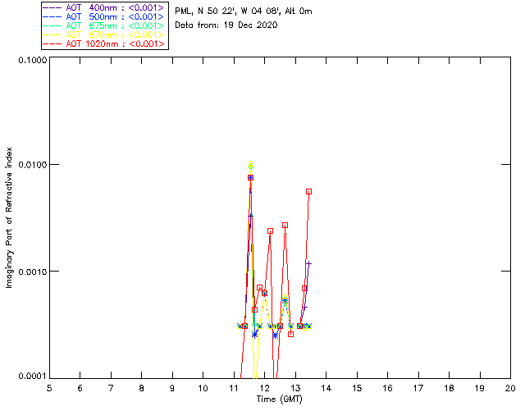Select the AOT 1020nm legend entry
The width and height of the screenshot is (525, 420).
(104, 43)
